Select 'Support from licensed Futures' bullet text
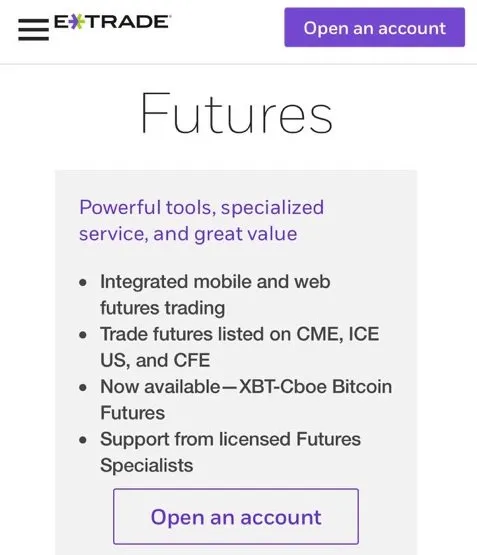477x555 pixels. (x=230, y=439)
